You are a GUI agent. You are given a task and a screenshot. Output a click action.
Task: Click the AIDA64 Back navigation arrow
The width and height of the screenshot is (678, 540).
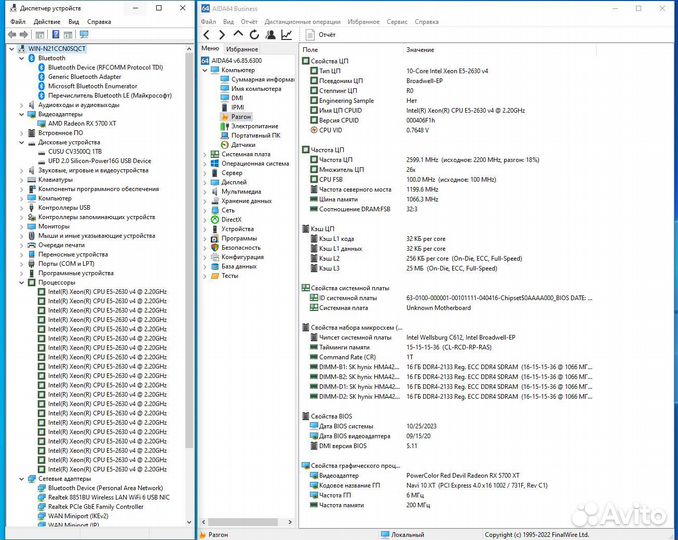tap(207, 35)
